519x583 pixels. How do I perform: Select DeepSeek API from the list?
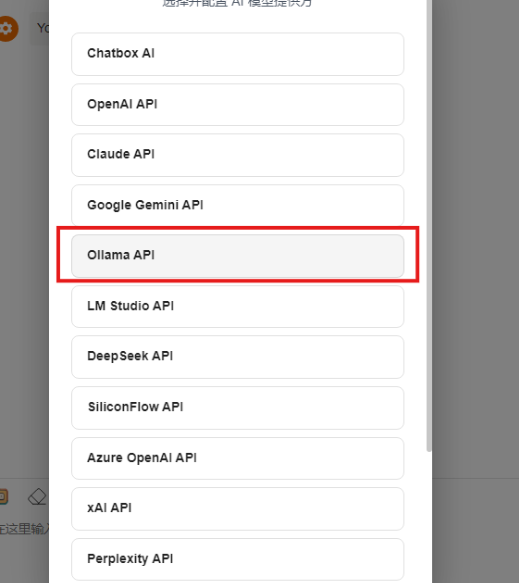tap(238, 357)
